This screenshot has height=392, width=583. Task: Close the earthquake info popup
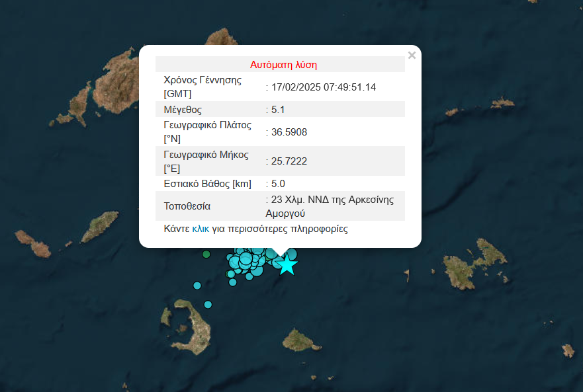tap(412, 56)
